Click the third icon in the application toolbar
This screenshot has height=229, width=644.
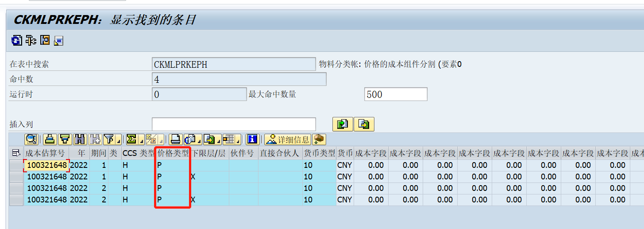[45, 41]
